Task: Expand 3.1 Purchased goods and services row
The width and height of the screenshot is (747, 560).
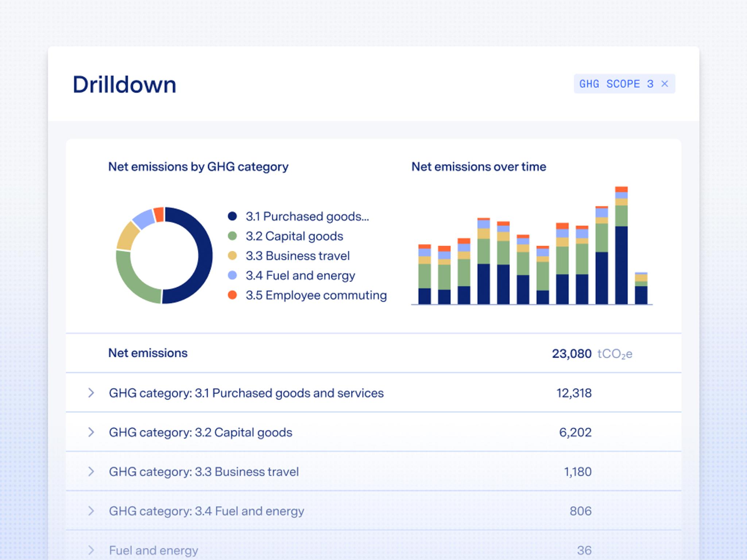Action: (91, 393)
